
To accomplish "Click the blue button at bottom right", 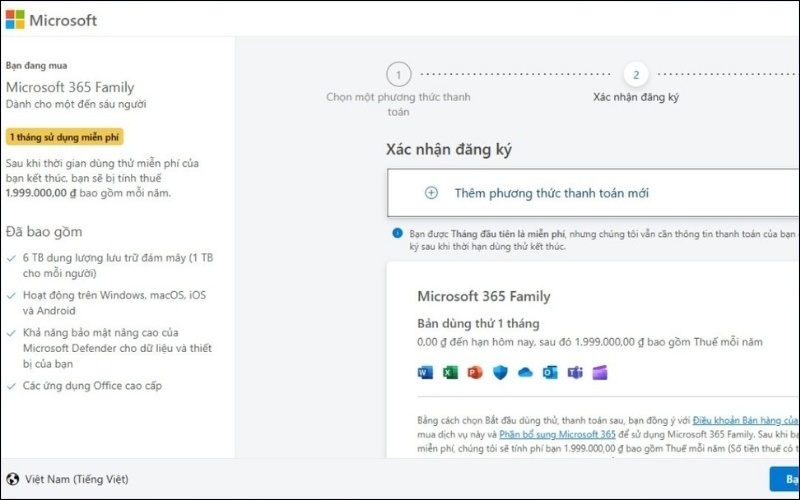I will click(784, 479).
